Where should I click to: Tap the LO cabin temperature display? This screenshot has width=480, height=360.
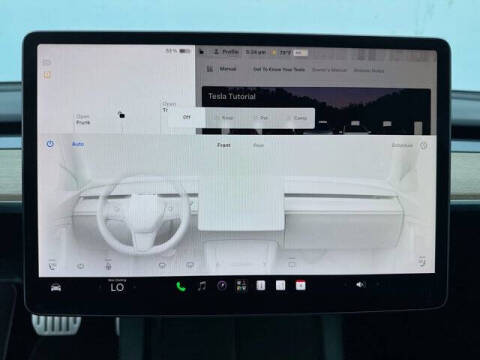(117, 287)
